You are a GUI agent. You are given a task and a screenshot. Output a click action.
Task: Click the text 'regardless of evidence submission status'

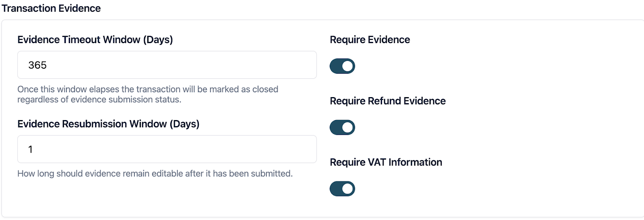pos(99,100)
